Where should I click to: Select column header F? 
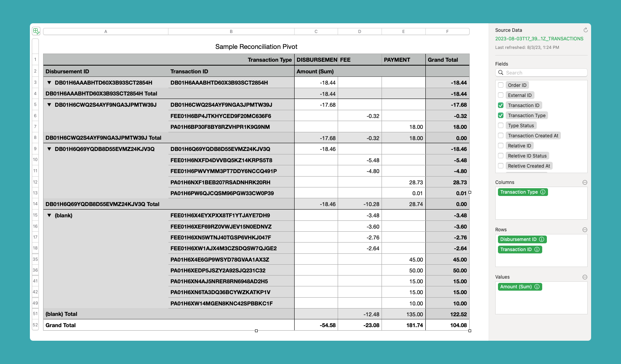click(x=448, y=31)
